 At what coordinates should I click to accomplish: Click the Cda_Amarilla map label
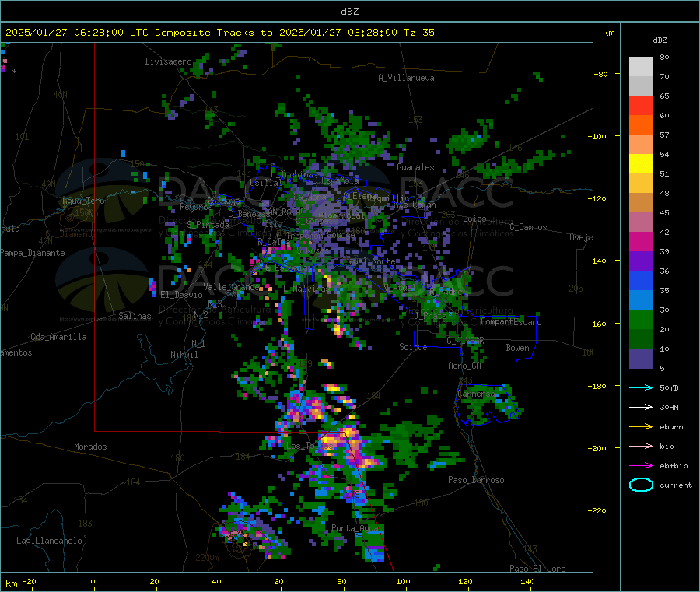(x=58, y=337)
